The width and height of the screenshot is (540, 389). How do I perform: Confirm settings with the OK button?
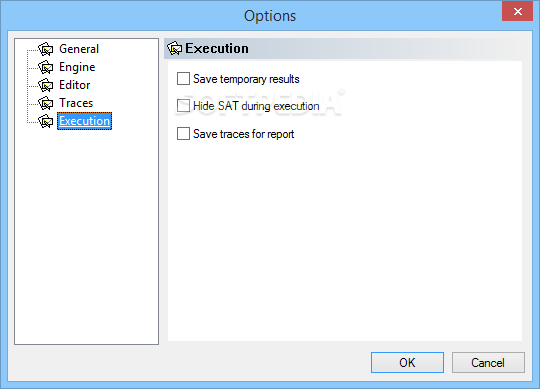tap(407, 362)
